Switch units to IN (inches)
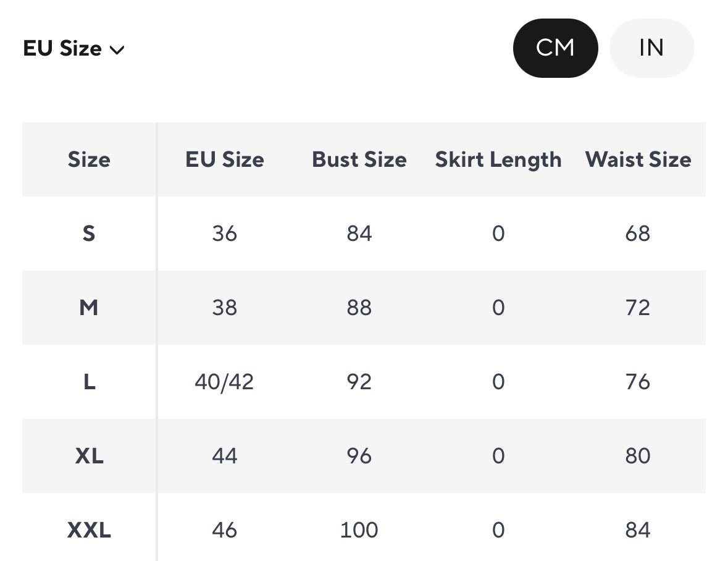 click(651, 48)
